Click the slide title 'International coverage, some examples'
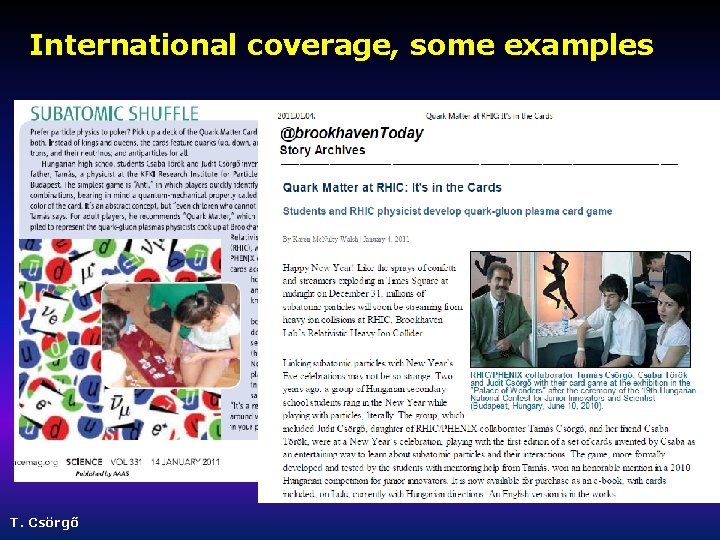 (341, 45)
